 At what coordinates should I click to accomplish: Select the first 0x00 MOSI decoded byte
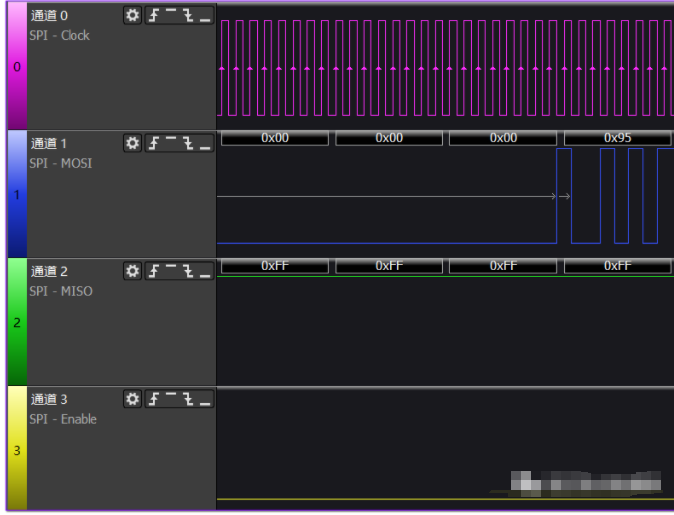tap(275, 138)
